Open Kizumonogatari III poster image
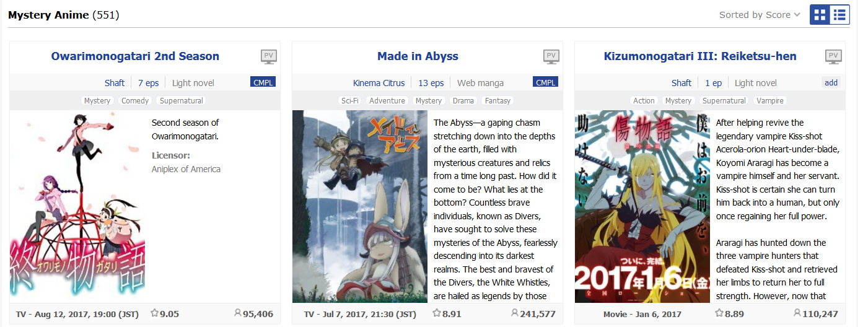Screen dimensions: 868x327 (642, 206)
